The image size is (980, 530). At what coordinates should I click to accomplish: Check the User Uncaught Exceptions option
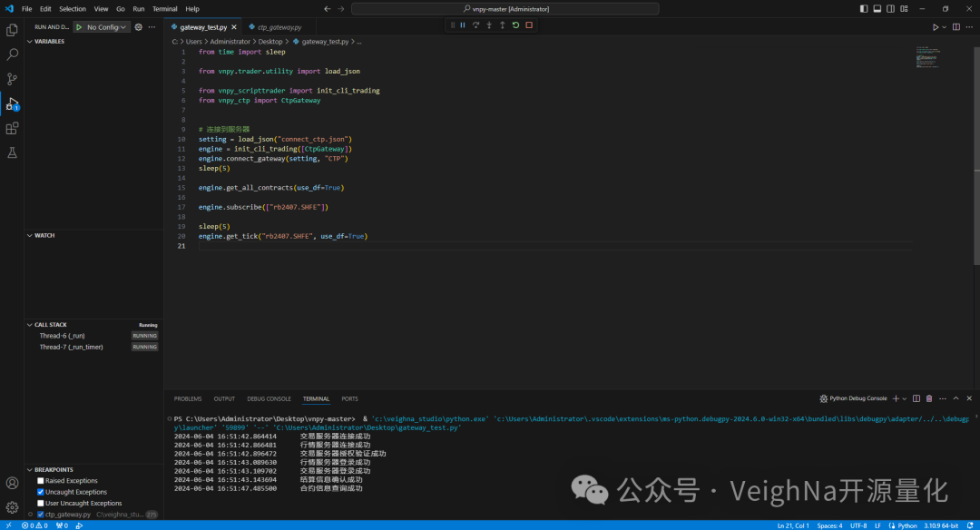pos(41,503)
